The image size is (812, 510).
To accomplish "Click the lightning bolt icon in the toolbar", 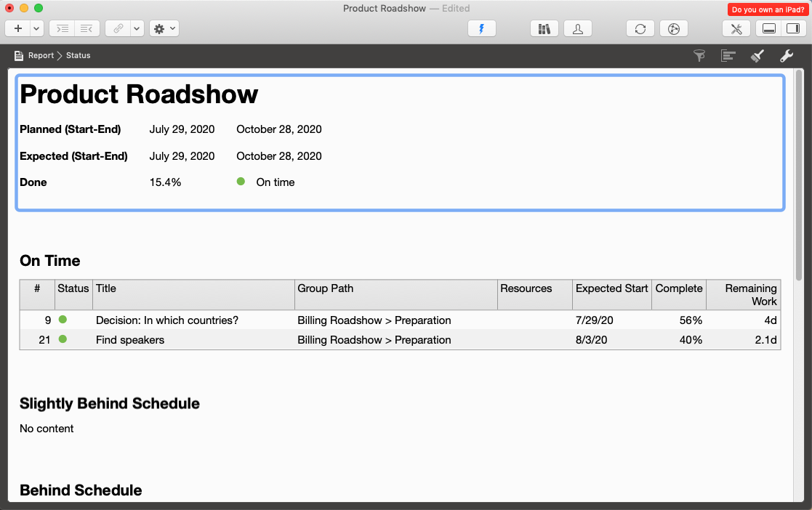I will pos(482,28).
